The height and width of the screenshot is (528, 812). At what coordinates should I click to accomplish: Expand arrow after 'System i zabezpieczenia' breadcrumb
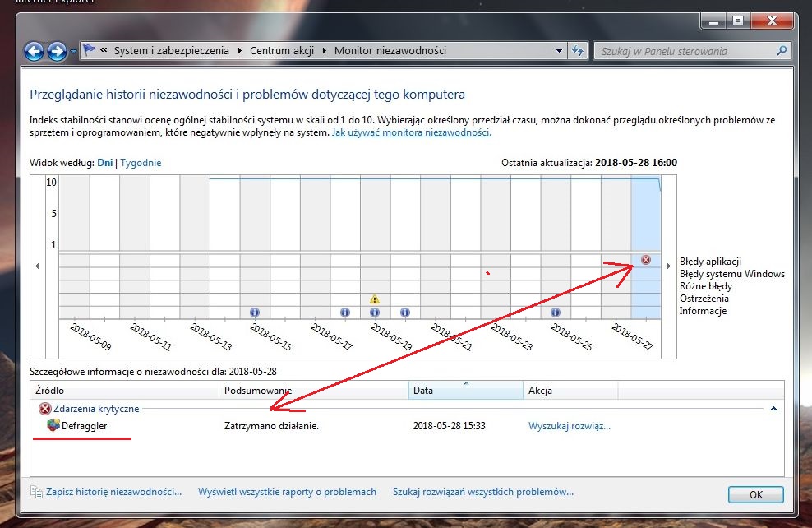239,50
